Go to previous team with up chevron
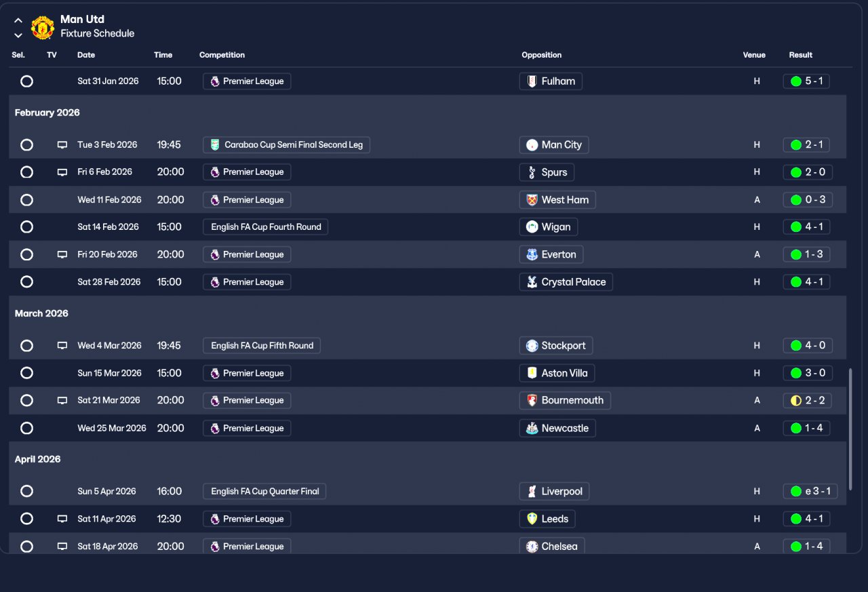Image resolution: width=868 pixels, height=592 pixels. pyautogui.click(x=18, y=20)
